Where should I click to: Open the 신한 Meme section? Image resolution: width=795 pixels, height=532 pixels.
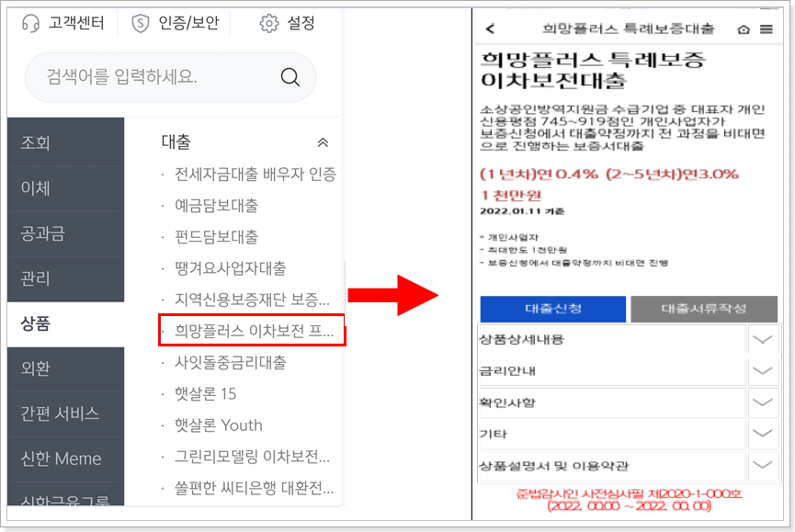point(63,458)
